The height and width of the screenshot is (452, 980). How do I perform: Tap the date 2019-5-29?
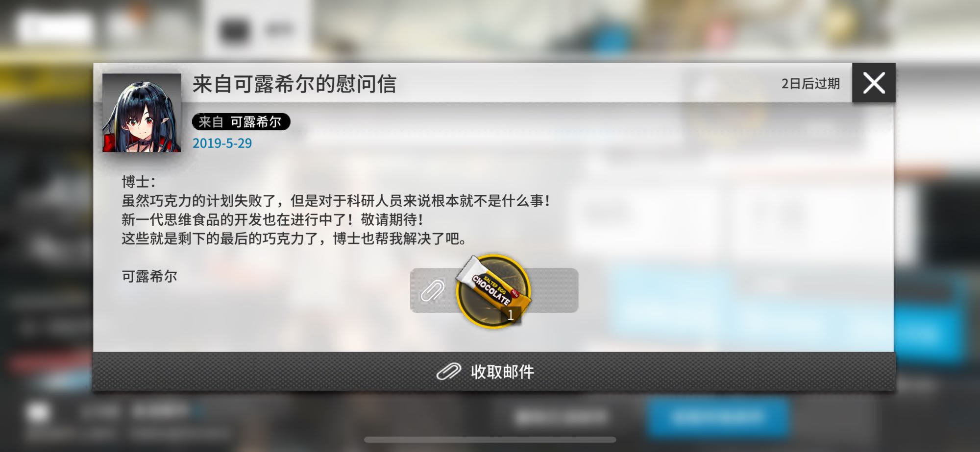tap(222, 143)
